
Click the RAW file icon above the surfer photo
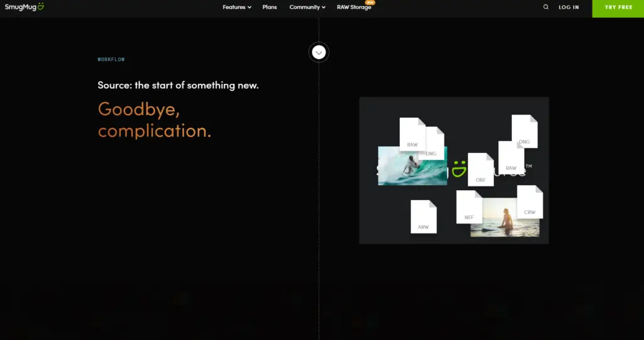coord(412,134)
